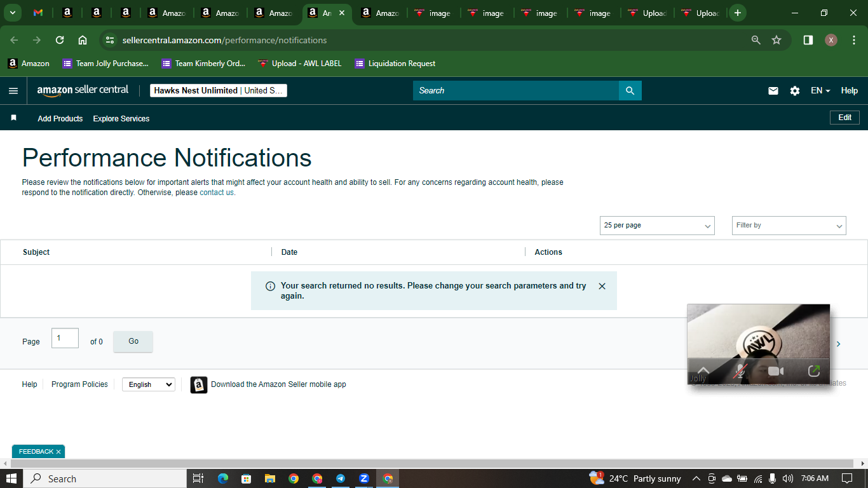Open the Hawks Nest Unlimited account switcher

click(x=219, y=91)
